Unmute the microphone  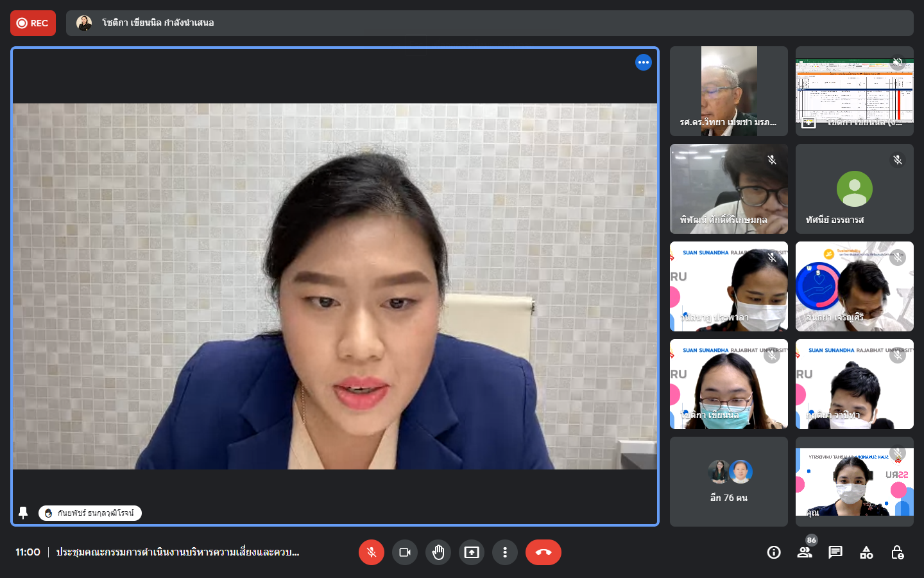(x=371, y=552)
